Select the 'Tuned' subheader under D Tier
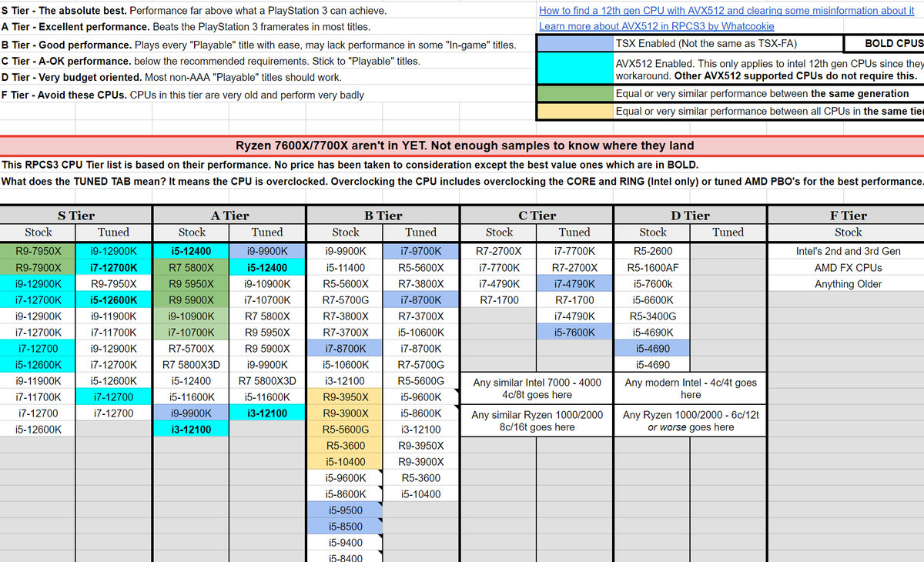This screenshot has width=924, height=562. click(728, 232)
